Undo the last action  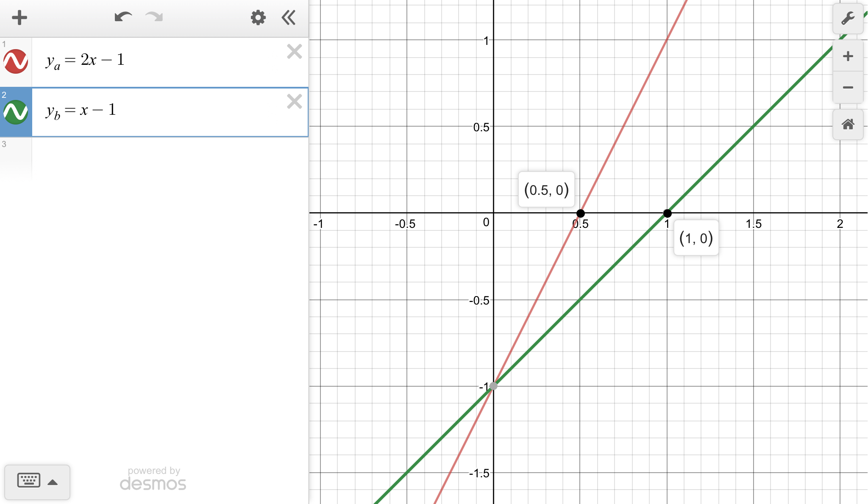click(x=123, y=17)
